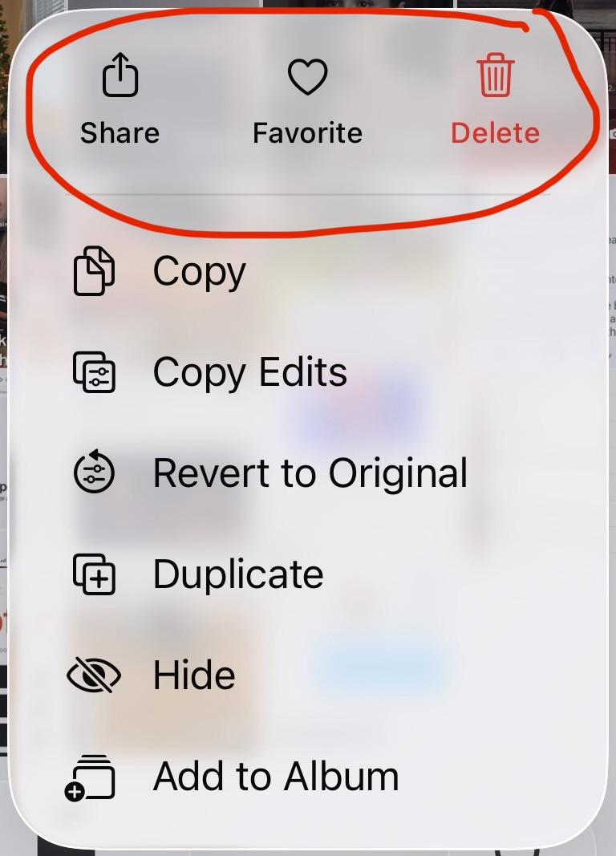Select the Copy Edits menu label
This screenshot has width=616, height=856.
(x=250, y=373)
